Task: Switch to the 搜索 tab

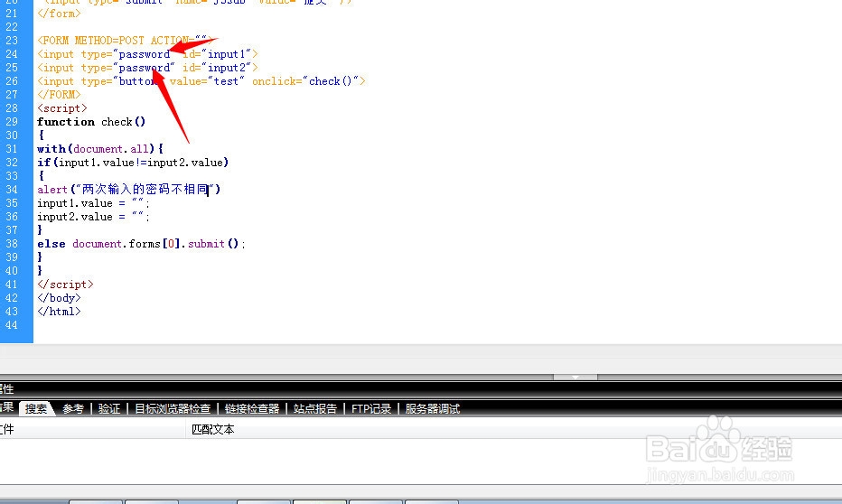Action: point(36,409)
